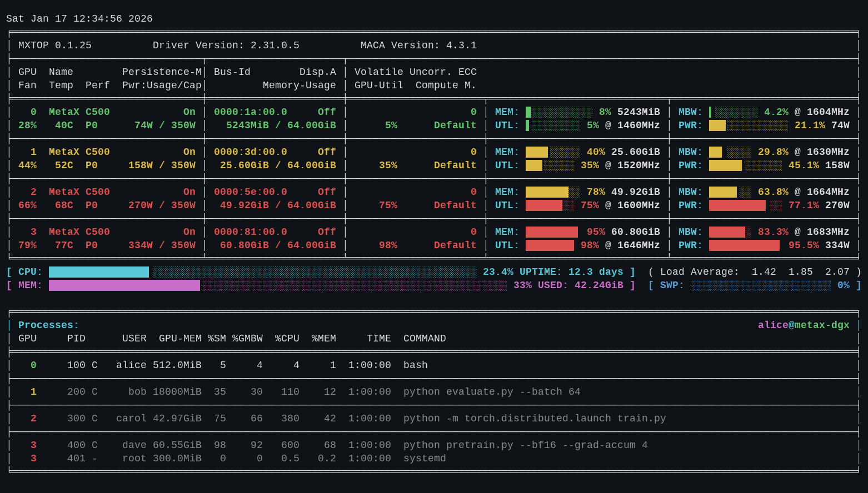Select the systemd process command
Image resolution: width=868 pixels, height=493 pixels.
tap(425, 459)
